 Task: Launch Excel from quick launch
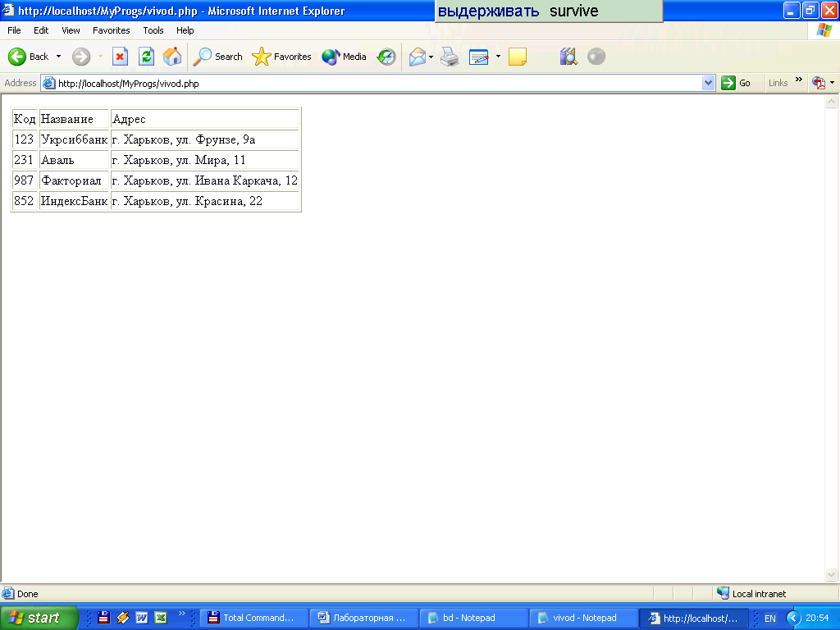160,618
